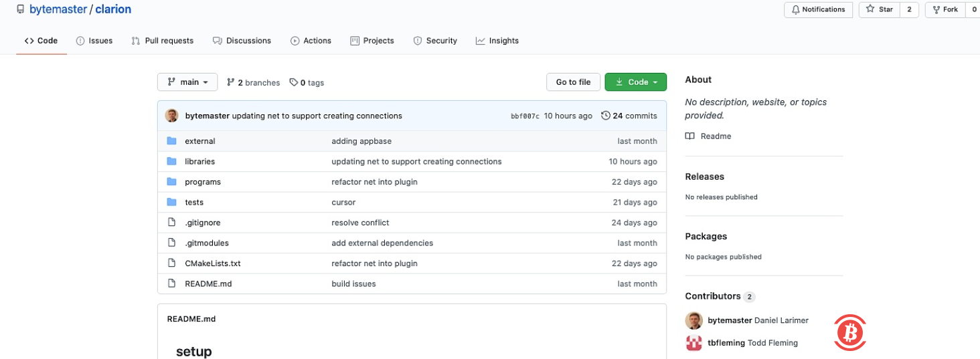Open commit hash bbf007c link
Image resolution: width=980 pixels, height=359 pixels.
(x=525, y=116)
